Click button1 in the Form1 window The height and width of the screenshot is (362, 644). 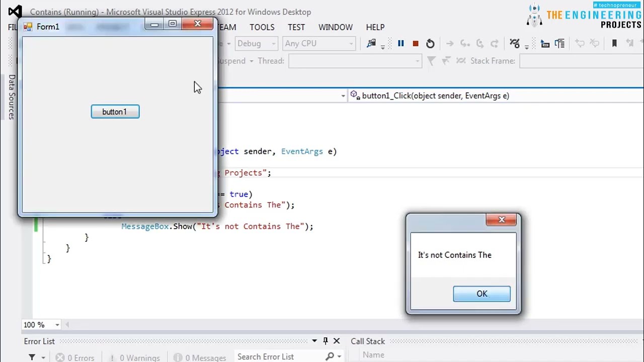click(115, 112)
